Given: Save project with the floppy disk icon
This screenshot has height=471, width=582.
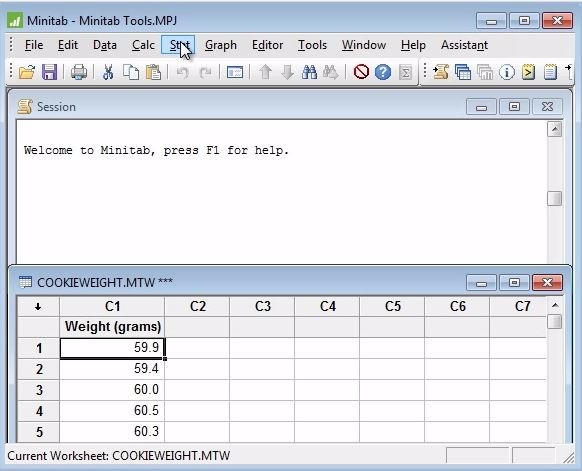Looking at the screenshot, I should (x=49, y=72).
